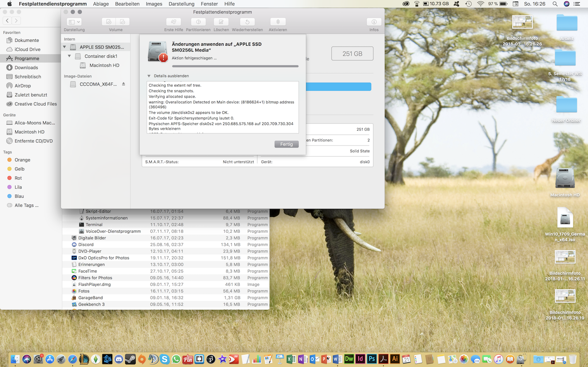The width and height of the screenshot is (588, 367).
Task: Select Macintosh HD volume in sidebar
Action: click(x=104, y=65)
